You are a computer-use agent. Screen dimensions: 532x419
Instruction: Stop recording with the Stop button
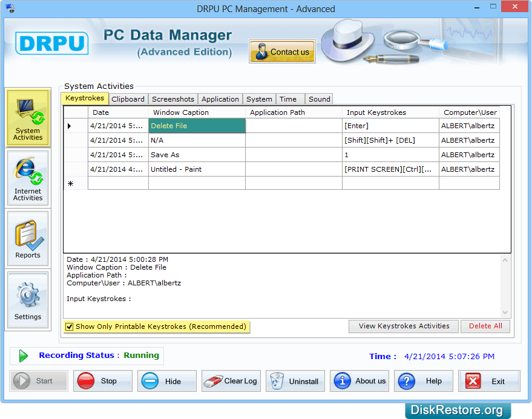pos(103,381)
